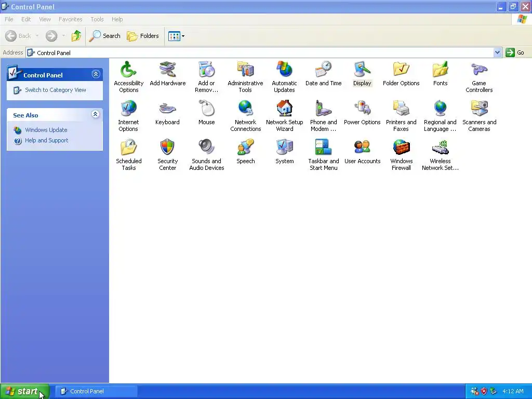Open Mouse settings icon

[206, 113]
